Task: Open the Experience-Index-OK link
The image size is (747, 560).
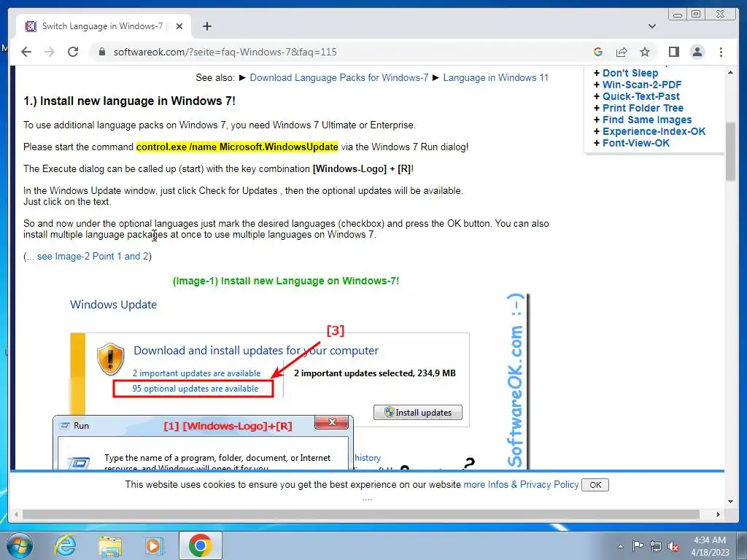Action: (654, 131)
